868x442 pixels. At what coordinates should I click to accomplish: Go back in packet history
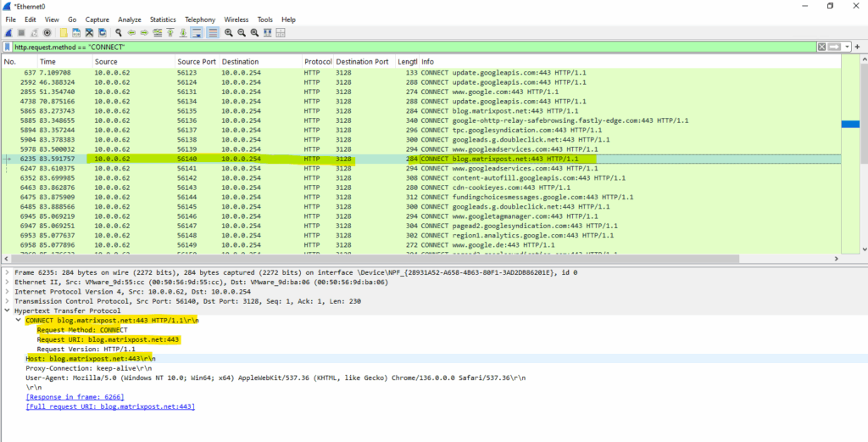point(131,33)
